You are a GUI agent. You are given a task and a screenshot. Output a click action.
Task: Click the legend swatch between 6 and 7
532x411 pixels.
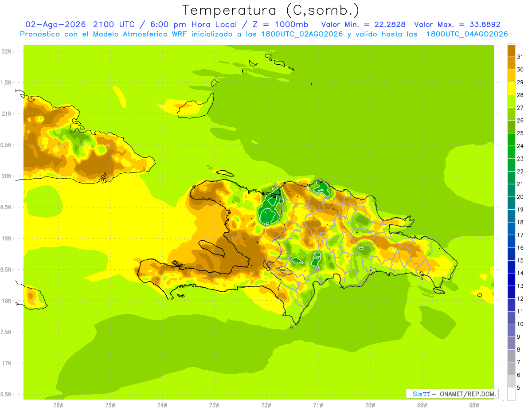(511, 368)
